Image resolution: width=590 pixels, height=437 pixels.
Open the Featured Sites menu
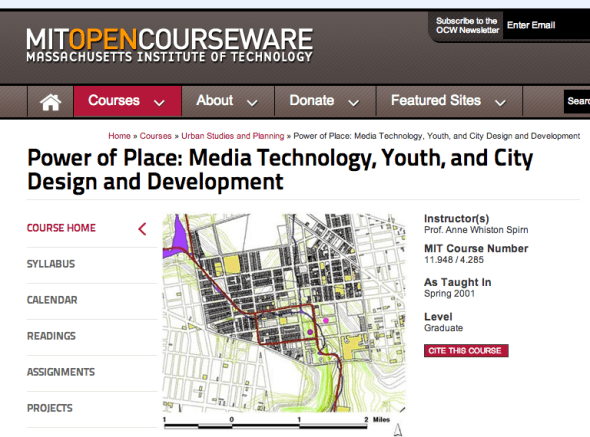click(x=449, y=101)
